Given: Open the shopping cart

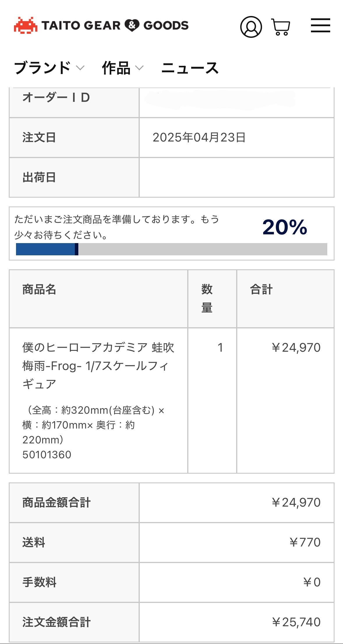Looking at the screenshot, I should point(281,27).
